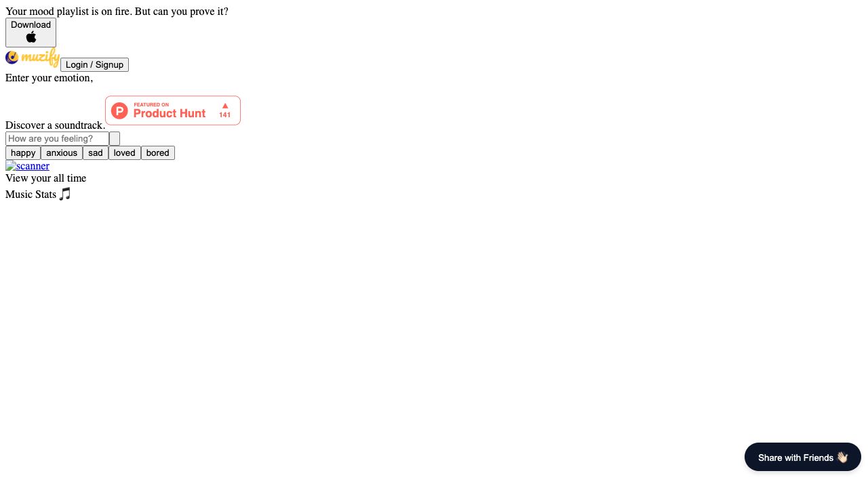The image size is (868, 488).
Task: Pick the sad mood button
Action: [96, 152]
